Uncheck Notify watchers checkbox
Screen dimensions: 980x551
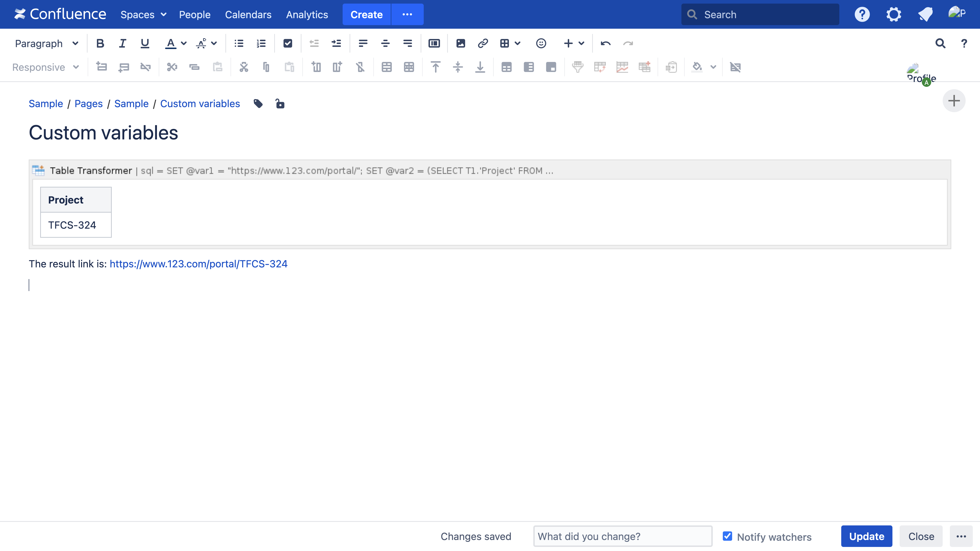[x=727, y=536]
